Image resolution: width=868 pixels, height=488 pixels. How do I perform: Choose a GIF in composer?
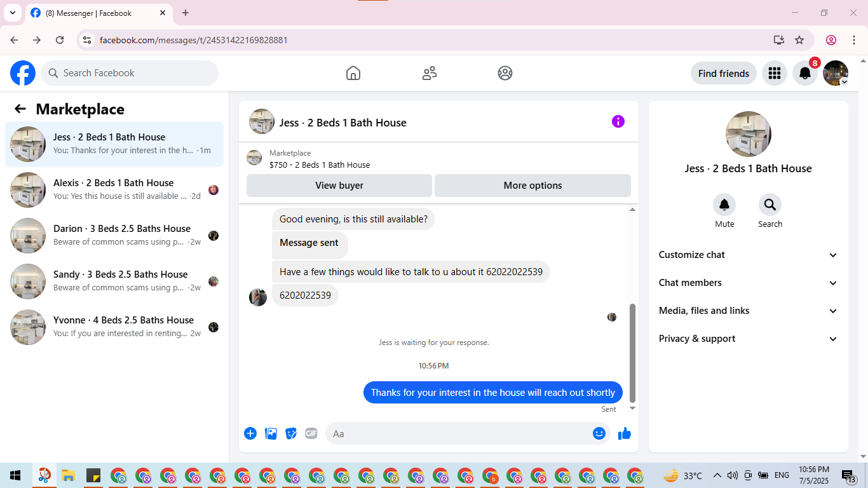coord(311,433)
